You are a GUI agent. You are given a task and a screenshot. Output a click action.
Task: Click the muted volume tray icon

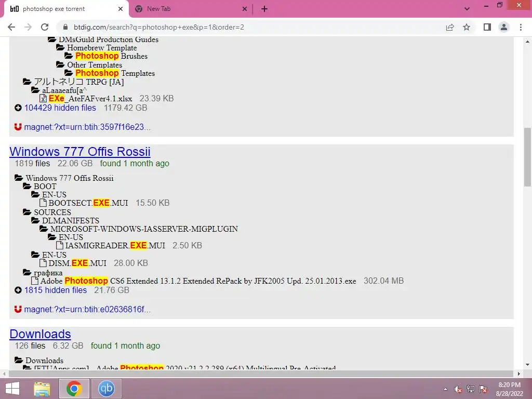(458, 389)
